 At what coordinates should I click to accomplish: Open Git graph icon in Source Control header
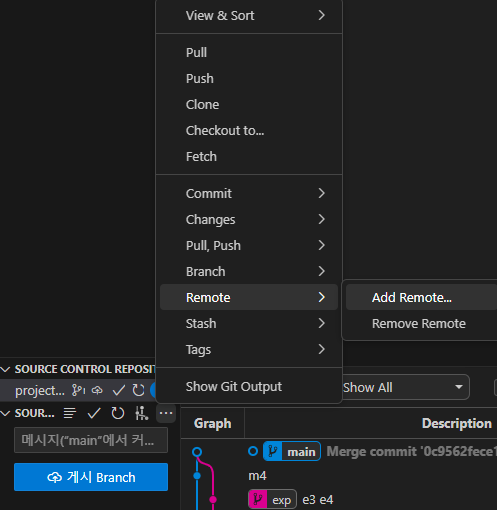pyautogui.click(x=142, y=413)
